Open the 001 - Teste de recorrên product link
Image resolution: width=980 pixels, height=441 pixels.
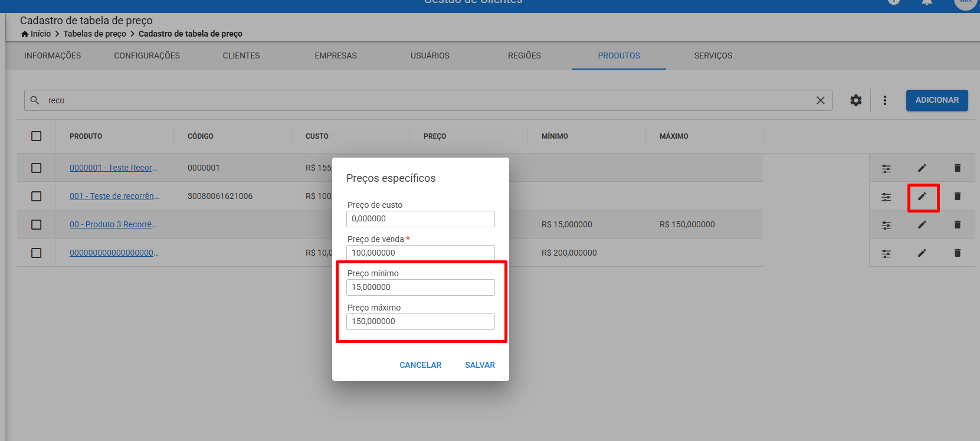114,197
